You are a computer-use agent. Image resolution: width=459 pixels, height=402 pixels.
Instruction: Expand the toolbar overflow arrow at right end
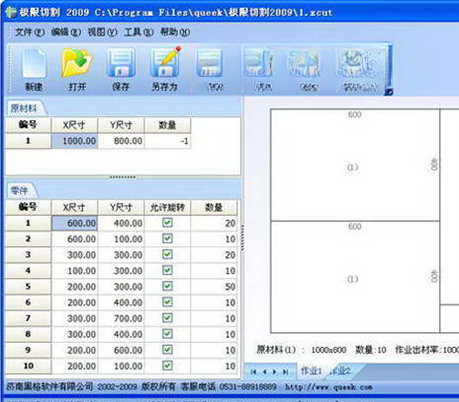coord(389,91)
